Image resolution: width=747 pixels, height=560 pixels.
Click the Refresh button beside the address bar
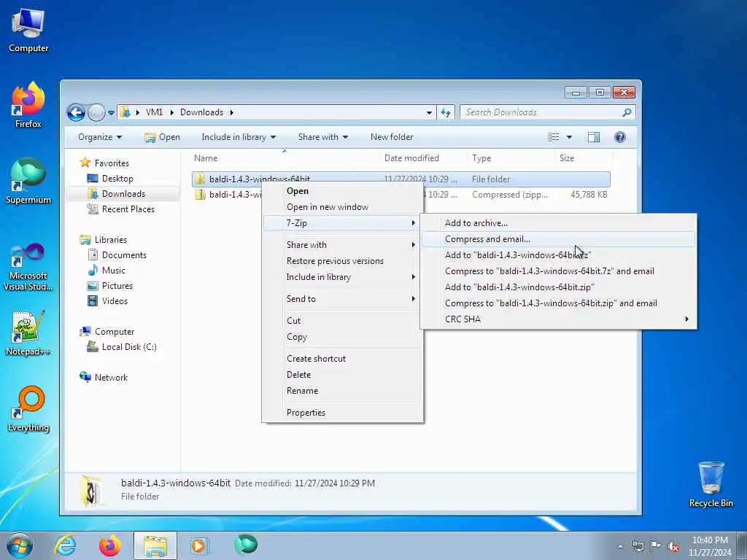point(446,112)
